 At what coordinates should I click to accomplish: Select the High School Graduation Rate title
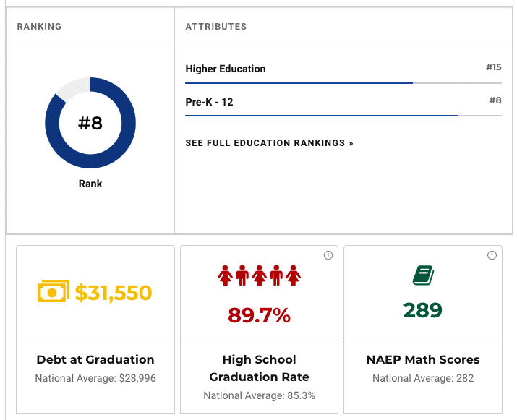[x=259, y=368]
